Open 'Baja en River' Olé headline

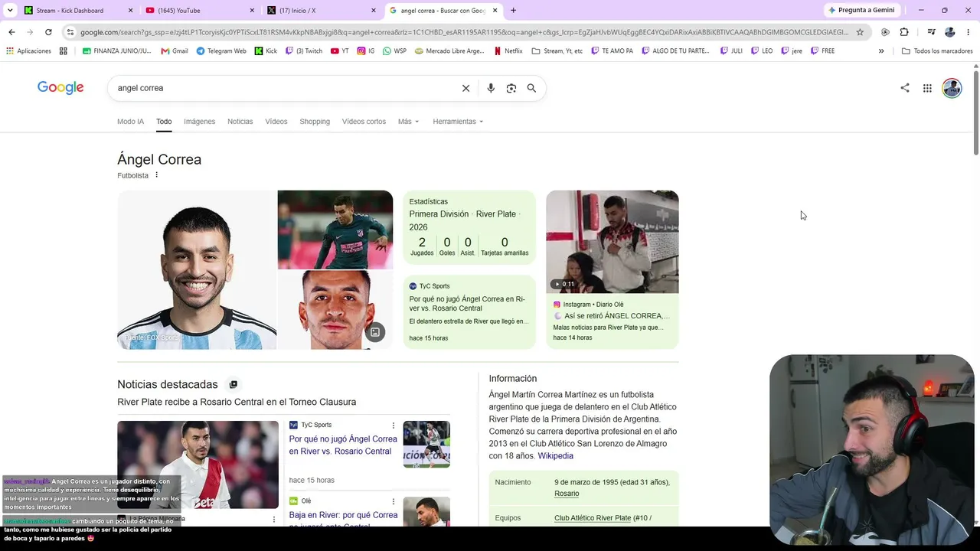(343, 519)
